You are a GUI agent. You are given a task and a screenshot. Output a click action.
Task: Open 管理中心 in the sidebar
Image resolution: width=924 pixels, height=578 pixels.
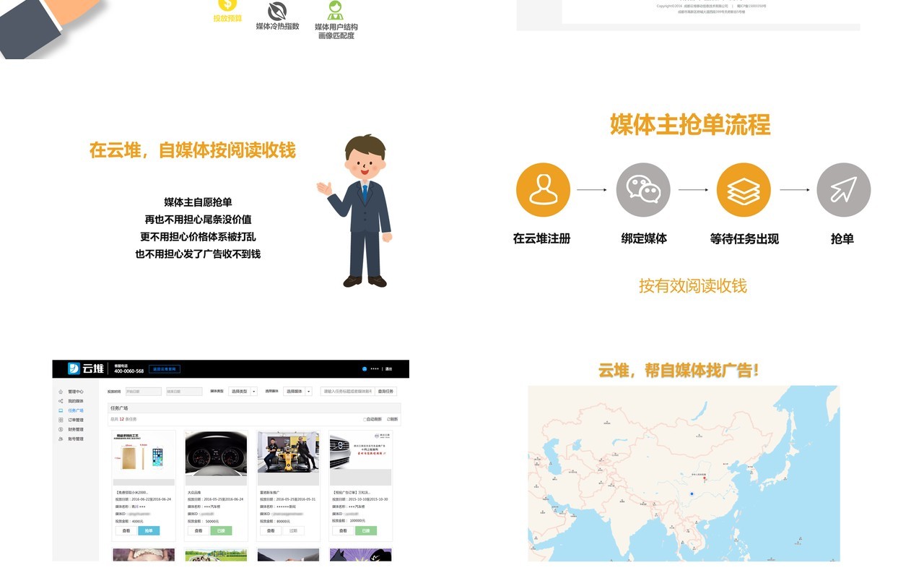tap(76, 392)
